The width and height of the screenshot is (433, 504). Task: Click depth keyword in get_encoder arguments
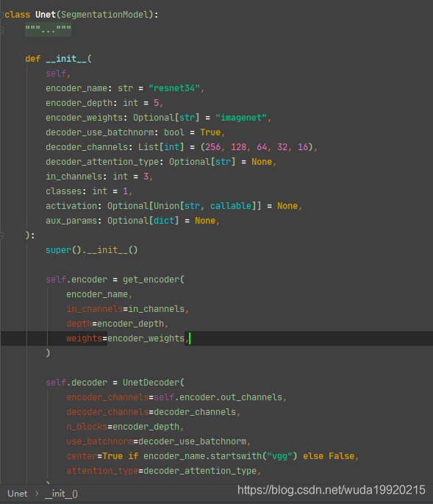click(x=79, y=323)
